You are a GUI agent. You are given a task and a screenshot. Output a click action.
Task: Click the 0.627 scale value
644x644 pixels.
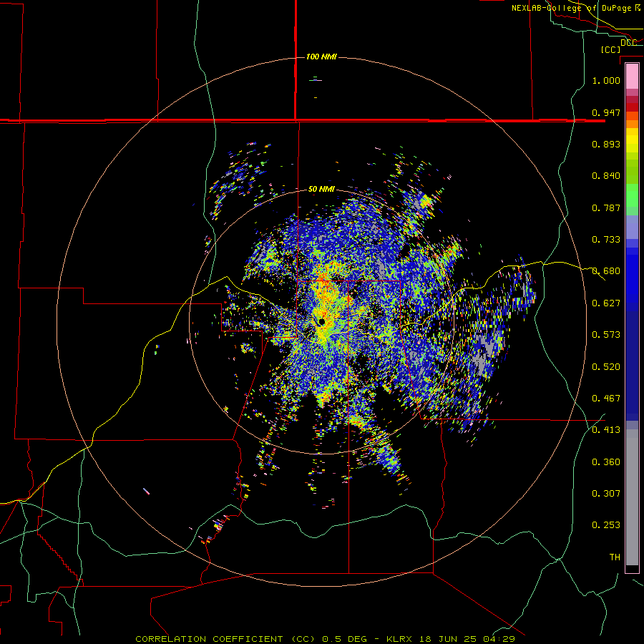[606, 303]
